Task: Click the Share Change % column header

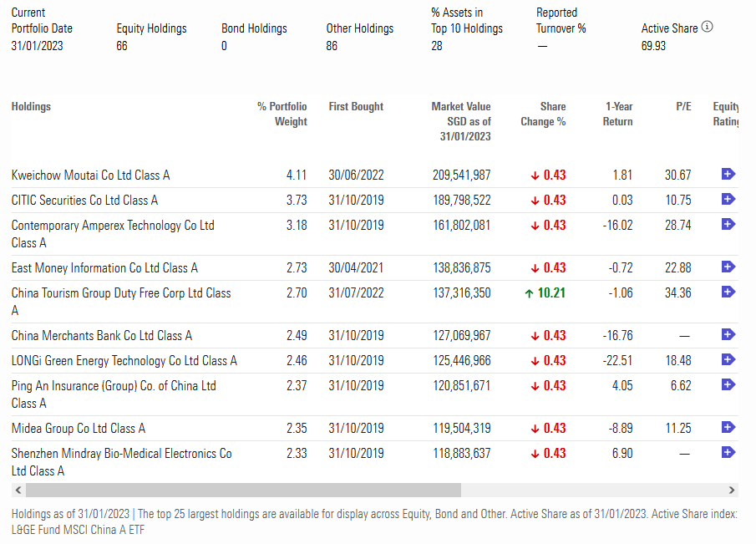Action: coord(543,114)
